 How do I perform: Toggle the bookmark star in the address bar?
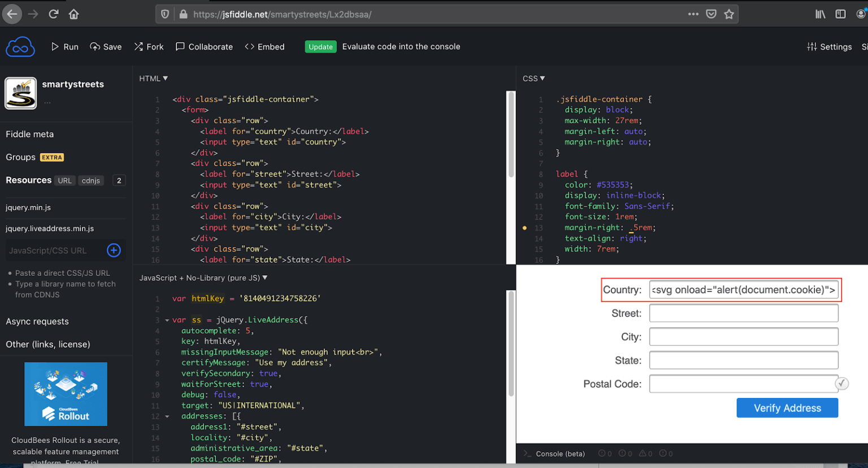click(x=729, y=14)
